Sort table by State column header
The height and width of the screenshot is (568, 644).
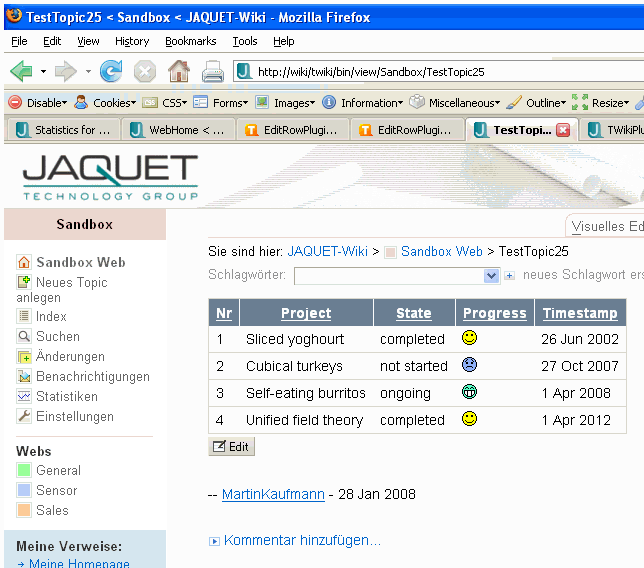(414, 313)
